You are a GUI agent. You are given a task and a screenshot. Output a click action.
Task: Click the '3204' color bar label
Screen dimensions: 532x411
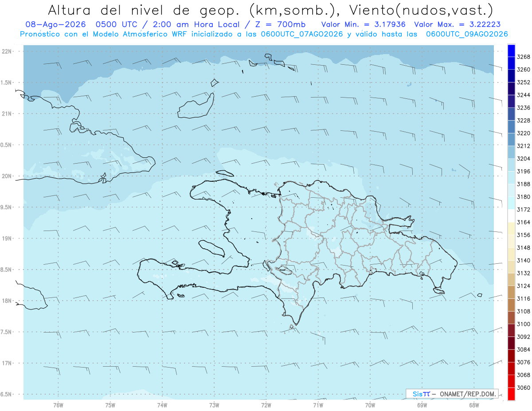pyautogui.click(x=523, y=159)
